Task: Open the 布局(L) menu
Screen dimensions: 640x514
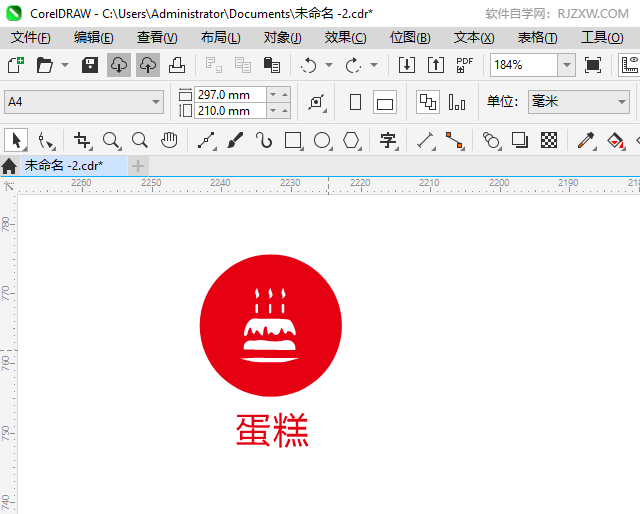Action: 220,38
